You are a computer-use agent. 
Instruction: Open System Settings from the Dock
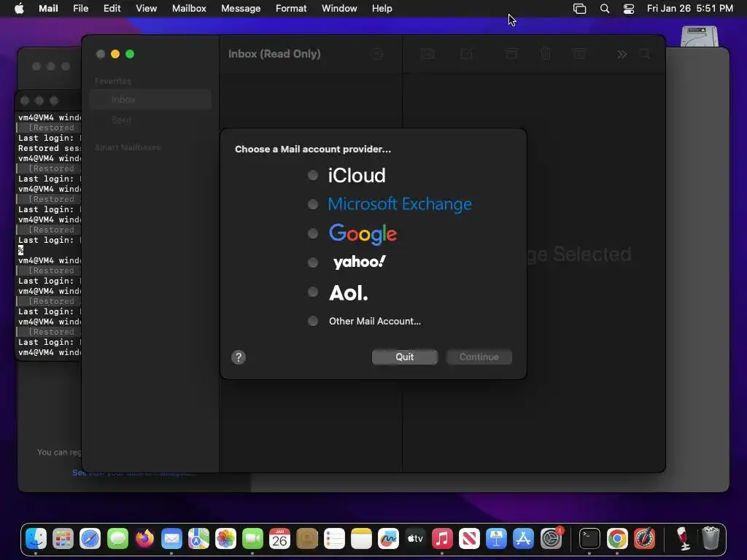(551, 539)
